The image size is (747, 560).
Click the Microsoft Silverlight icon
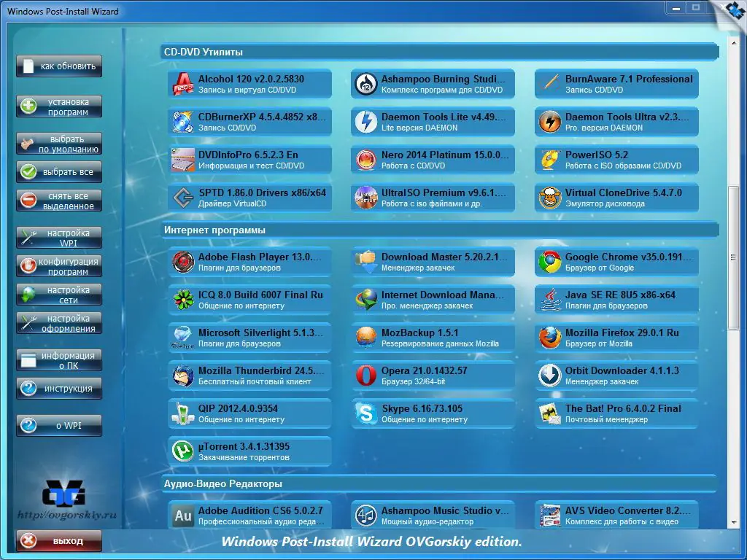pos(183,338)
